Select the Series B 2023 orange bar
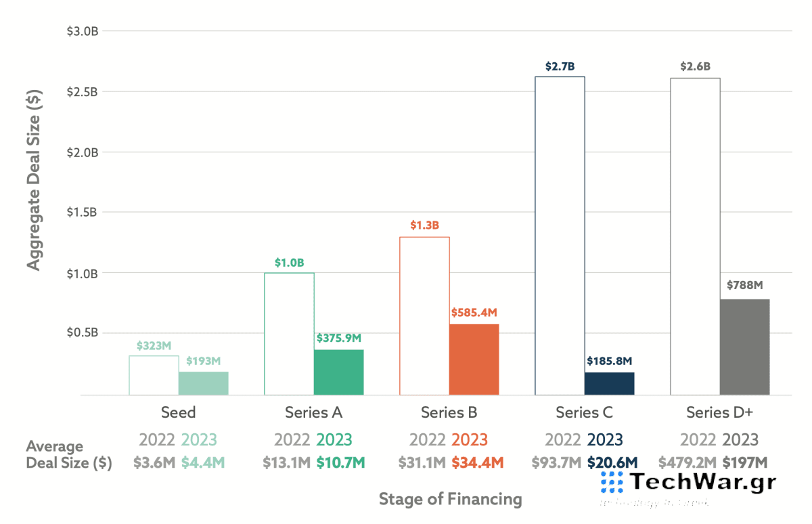Viewport: 812px width, 524px height. click(474, 359)
